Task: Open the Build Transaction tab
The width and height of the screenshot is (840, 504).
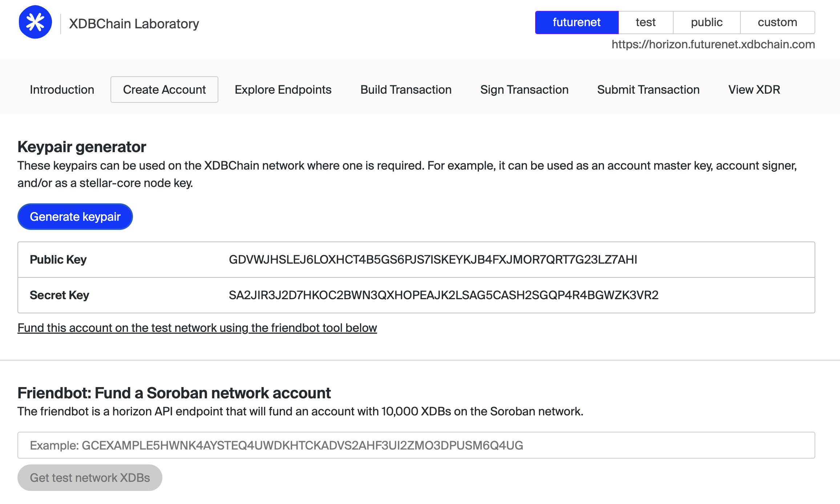Action: pos(406,90)
